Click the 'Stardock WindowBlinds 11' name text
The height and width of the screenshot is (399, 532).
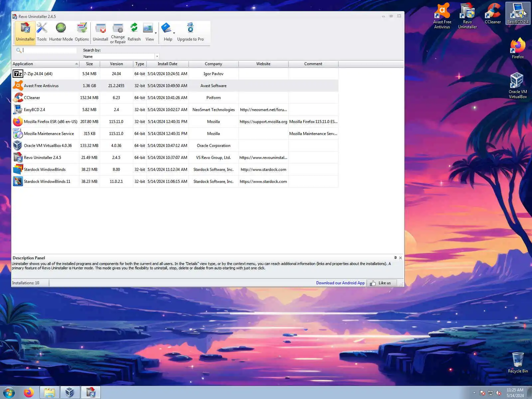coord(47,182)
